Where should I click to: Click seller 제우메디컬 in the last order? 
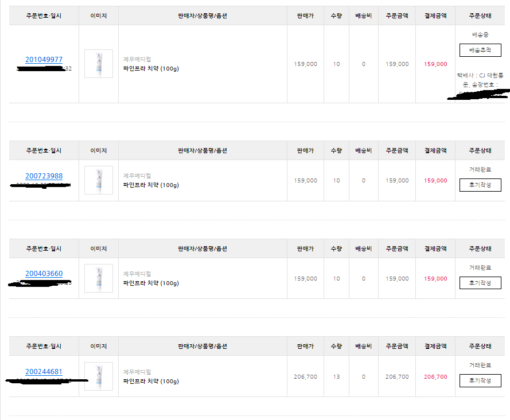tap(137, 372)
